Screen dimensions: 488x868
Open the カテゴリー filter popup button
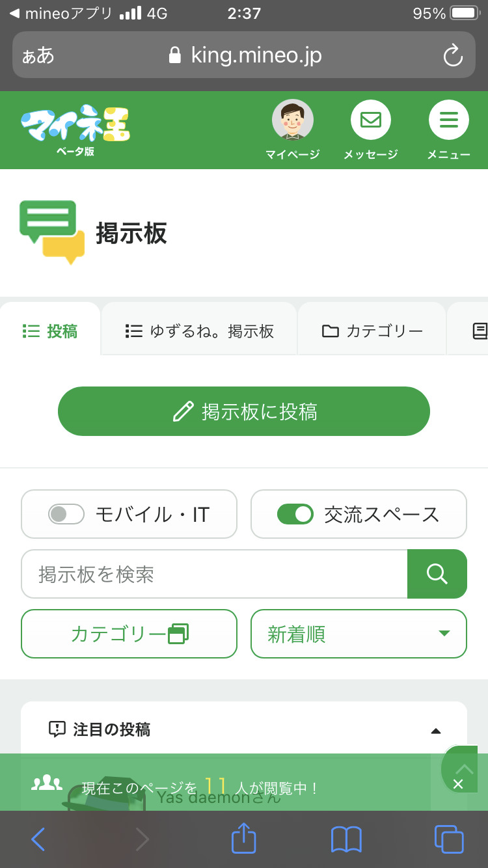pos(129,634)
